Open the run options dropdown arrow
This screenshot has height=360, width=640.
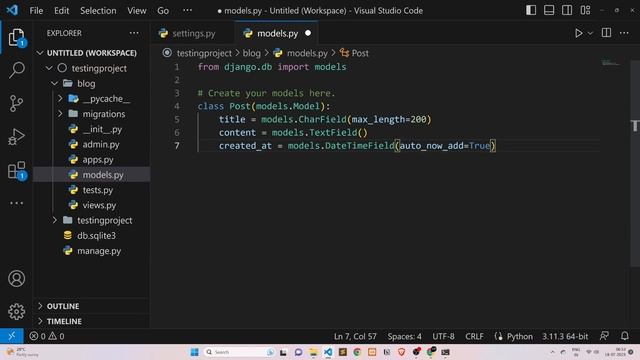pos(590,33)
